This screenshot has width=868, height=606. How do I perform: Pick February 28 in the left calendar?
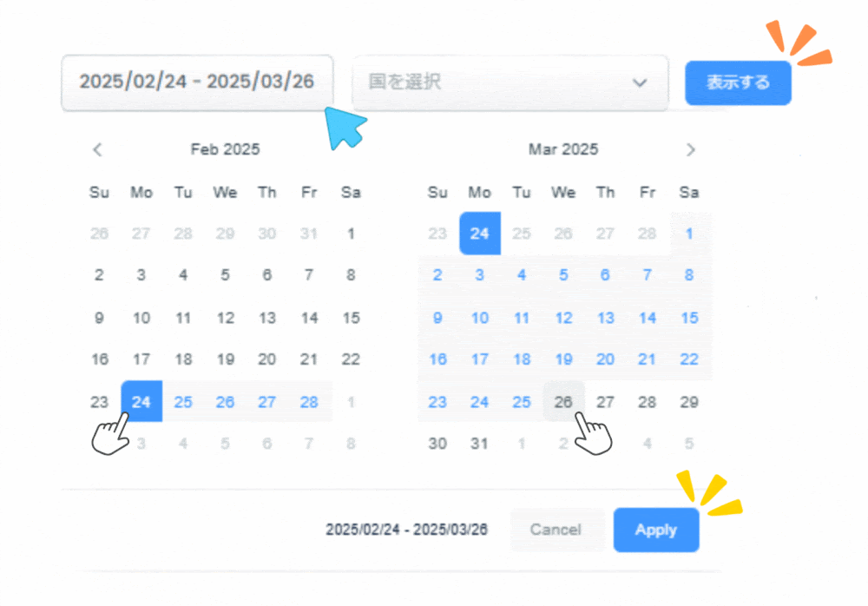pyautogui.click(x=309, y=402)
